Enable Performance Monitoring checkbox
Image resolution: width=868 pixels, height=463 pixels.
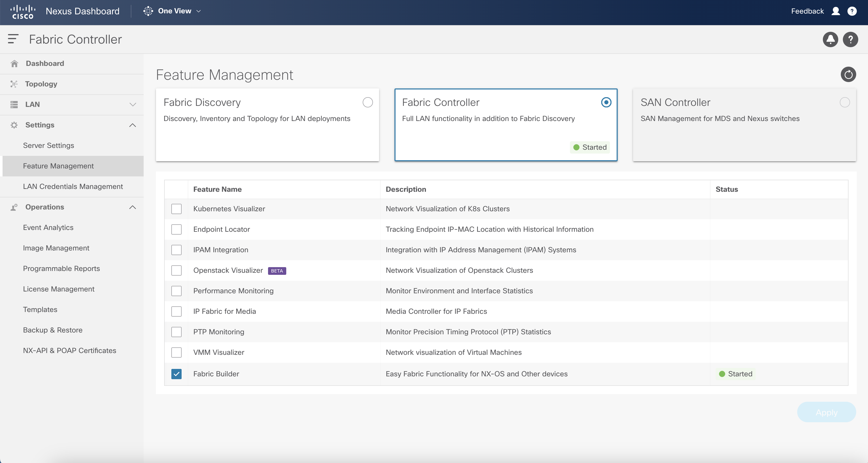(176, 291)
